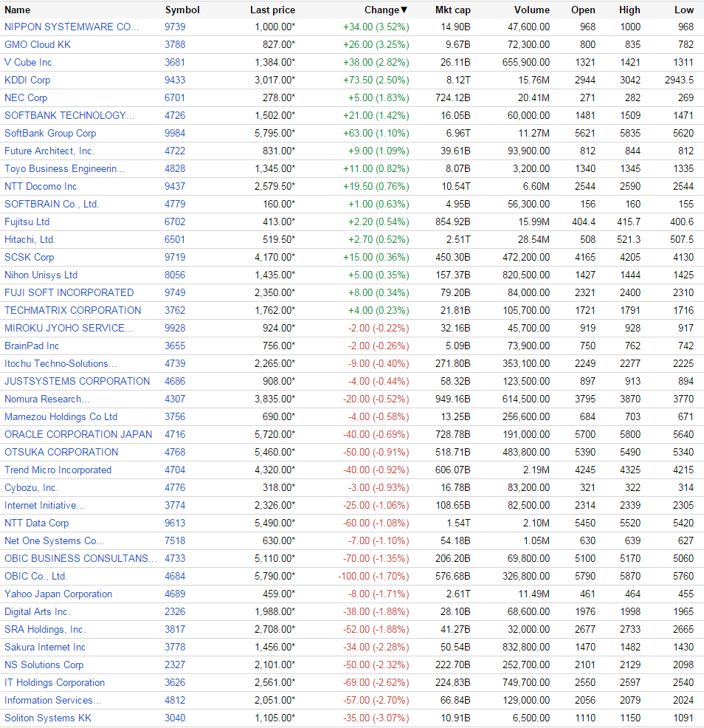
Task: Open TECHMATRIX CORPORATION link
Action: [73, 310]
